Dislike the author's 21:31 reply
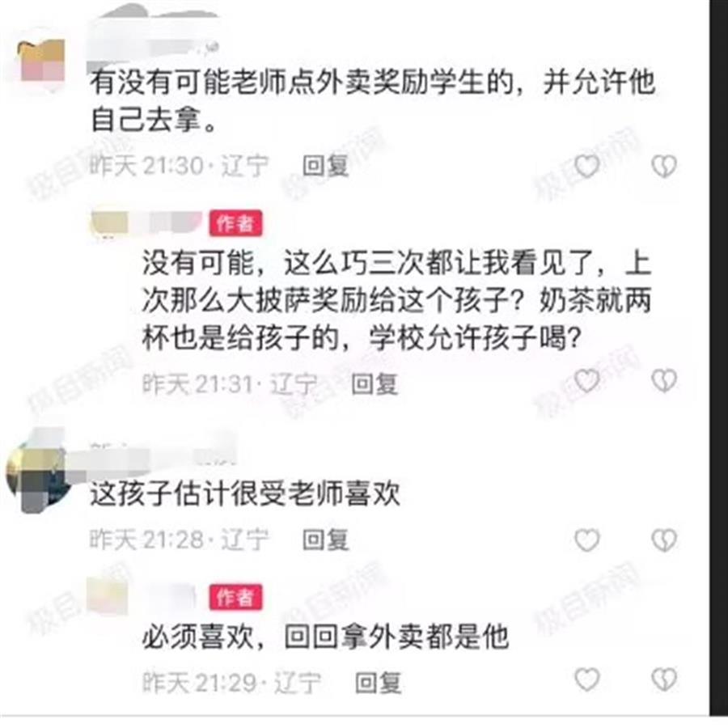The width and height of the screenshot is (728, 728). coord(664,381)
